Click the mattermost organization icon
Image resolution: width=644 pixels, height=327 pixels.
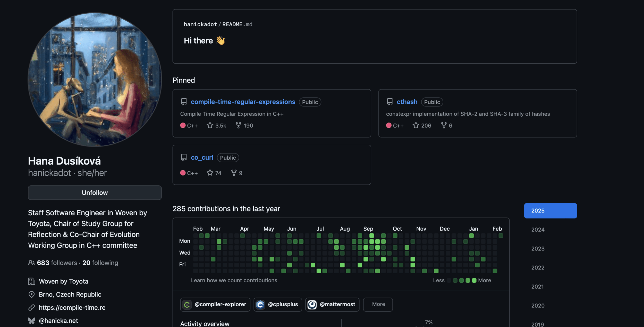(x=312, y=305)
